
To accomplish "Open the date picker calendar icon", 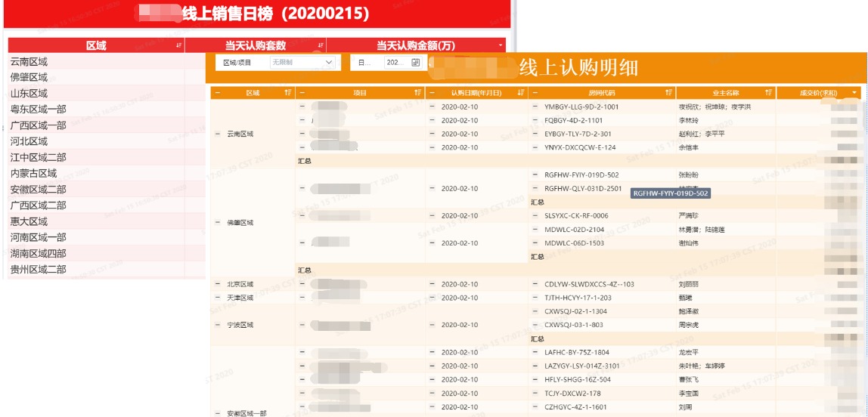I will pos(416,63).
